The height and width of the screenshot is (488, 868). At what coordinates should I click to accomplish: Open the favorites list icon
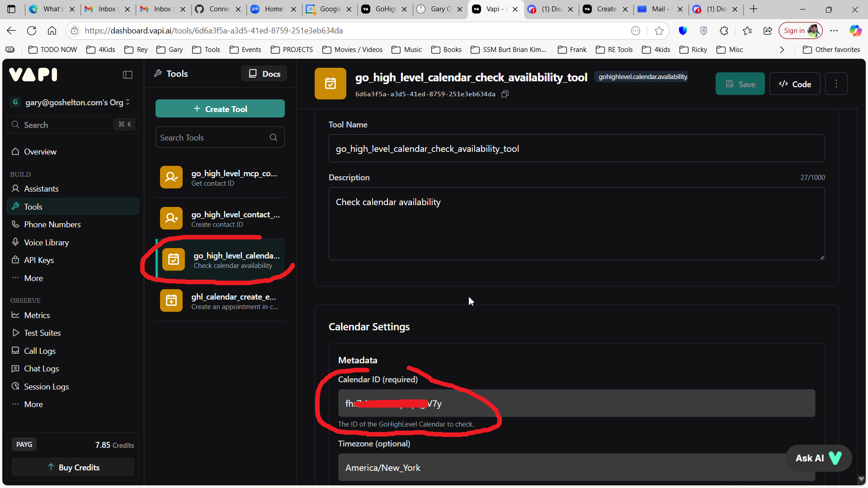point(747,31)
